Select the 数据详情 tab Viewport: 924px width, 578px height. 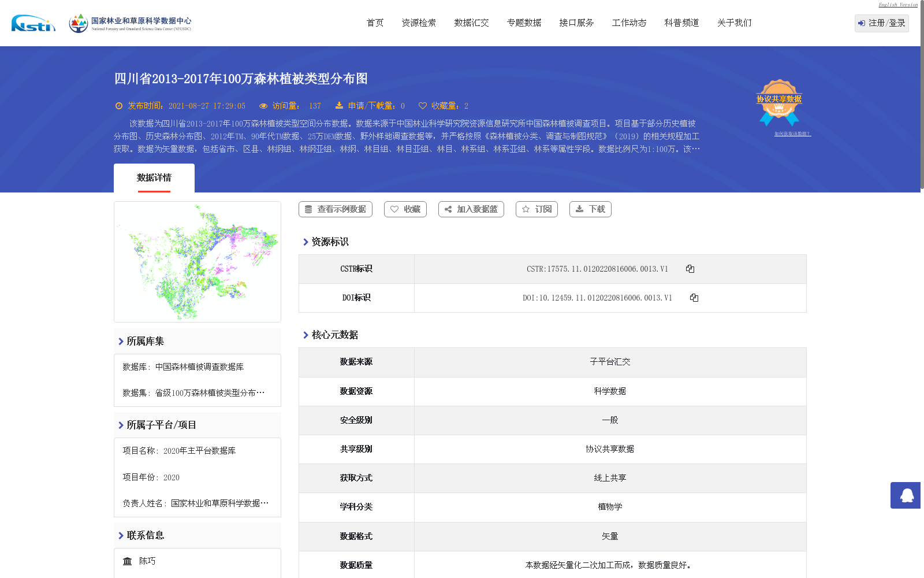pyautogui.click(x=154, y=178)
